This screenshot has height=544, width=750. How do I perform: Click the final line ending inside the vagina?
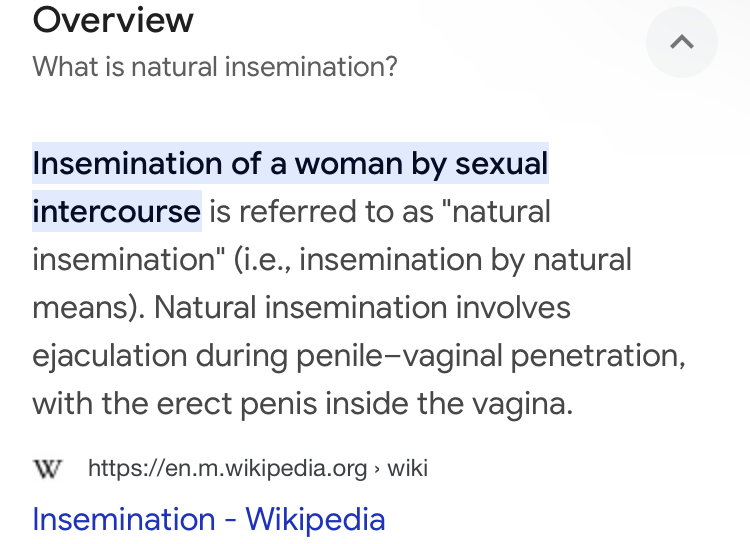(302, 403)
